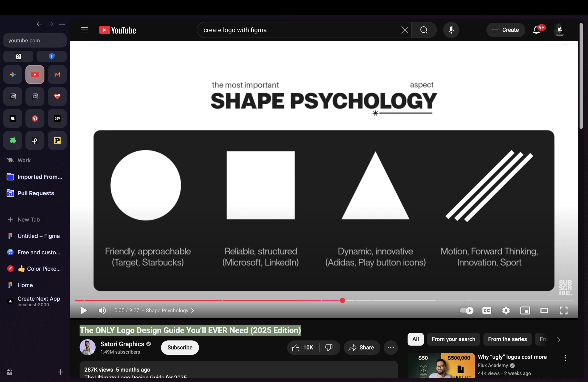588x382 pixels.
Task: Open pinned Pinterest tab in the sidebar
Action: click(x=35, y=118)
